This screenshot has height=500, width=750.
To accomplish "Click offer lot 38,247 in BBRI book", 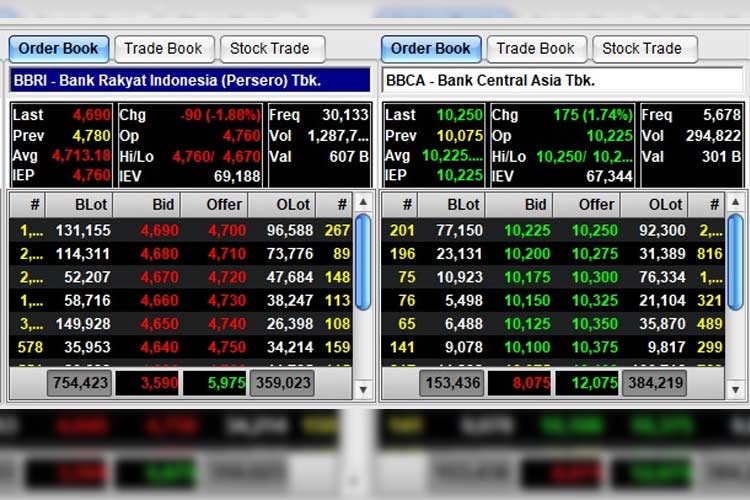I will point(290,300).
